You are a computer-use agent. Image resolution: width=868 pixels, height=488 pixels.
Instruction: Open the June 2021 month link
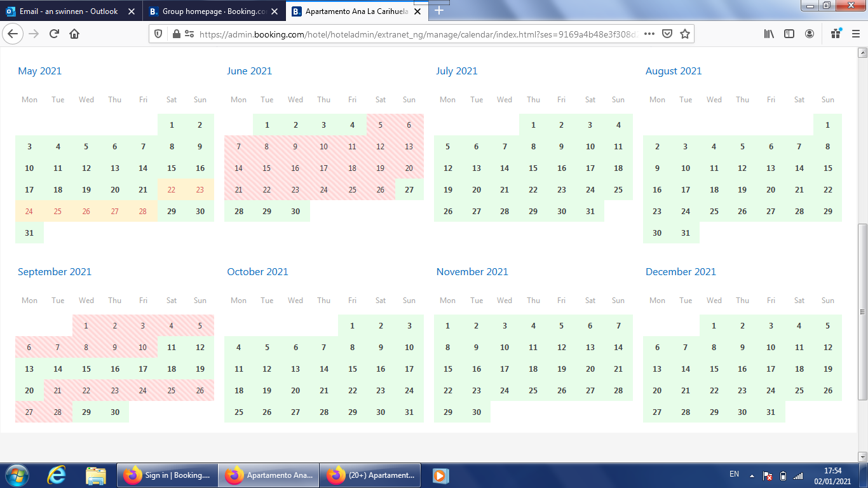[x=249, y=71]
